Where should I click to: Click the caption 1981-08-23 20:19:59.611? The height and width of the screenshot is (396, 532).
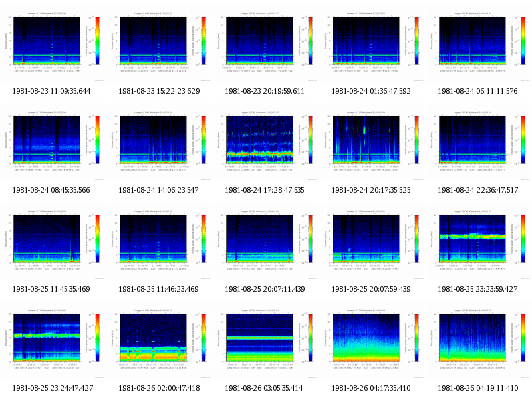click(265, 91)
